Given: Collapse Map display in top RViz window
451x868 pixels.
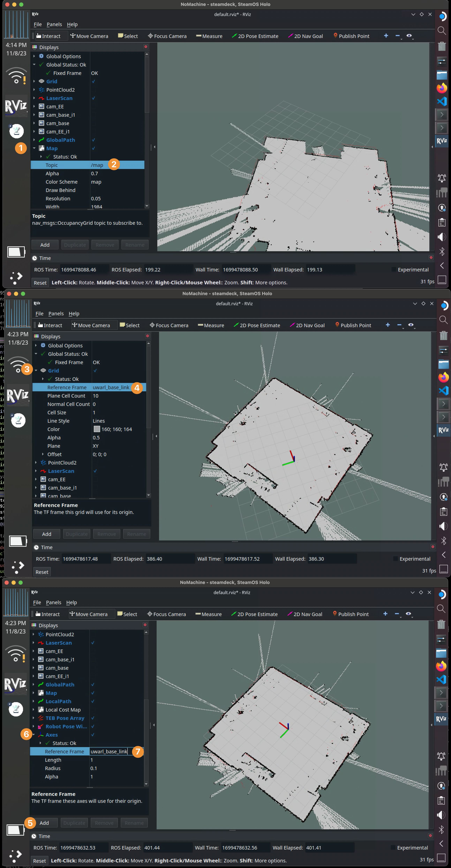Looking at the screenshot, I should [x=34, y=148].
